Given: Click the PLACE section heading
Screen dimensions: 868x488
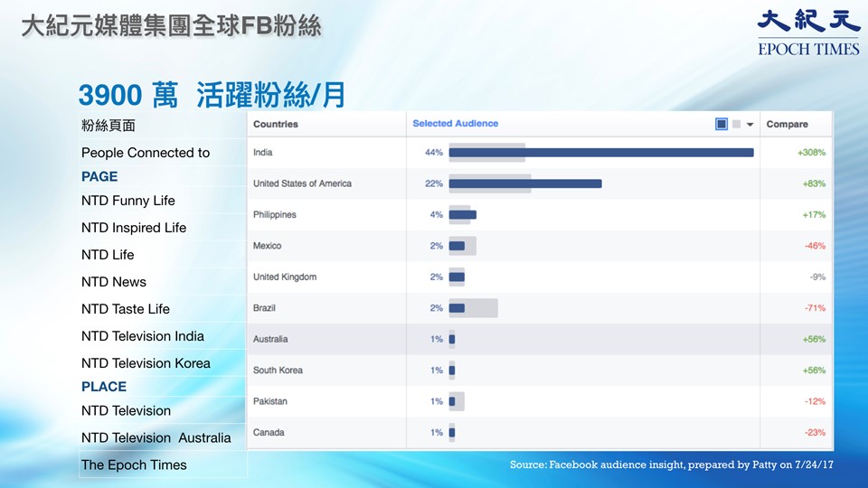Looking at the screenshot, I should 103,386.
